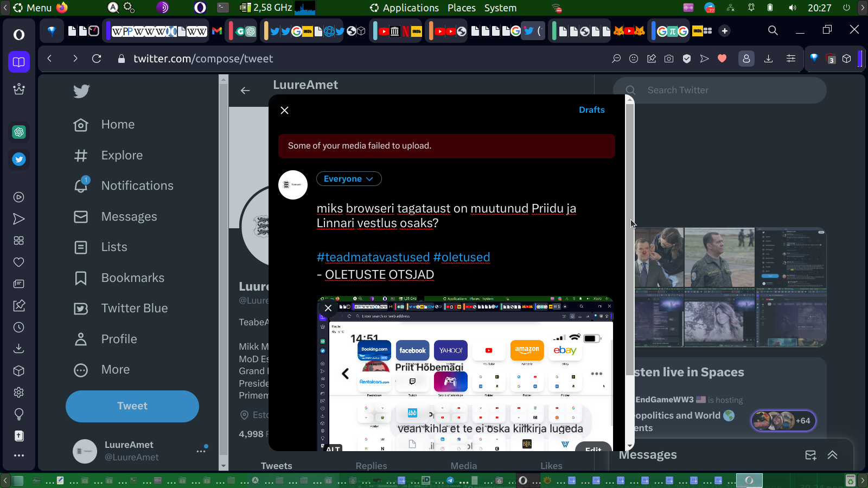Open Opera sidebar Bookmarks heart icon
Viewport: 868px width, 488px height.
pyautogui.click(x=19, y=262)
